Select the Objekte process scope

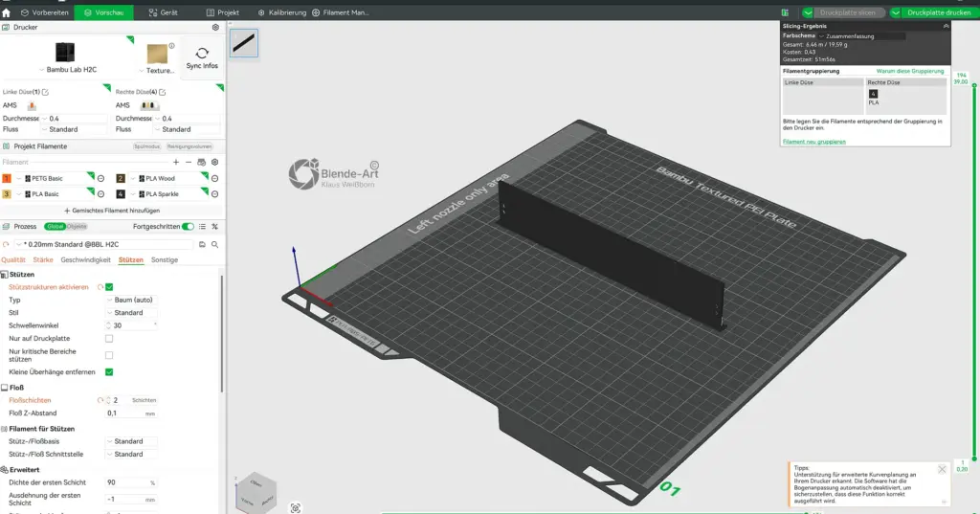coord(77,226)
